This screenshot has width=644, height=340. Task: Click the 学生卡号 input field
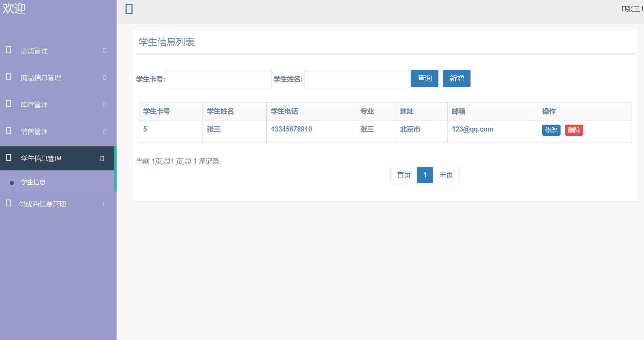click(219, 79)
